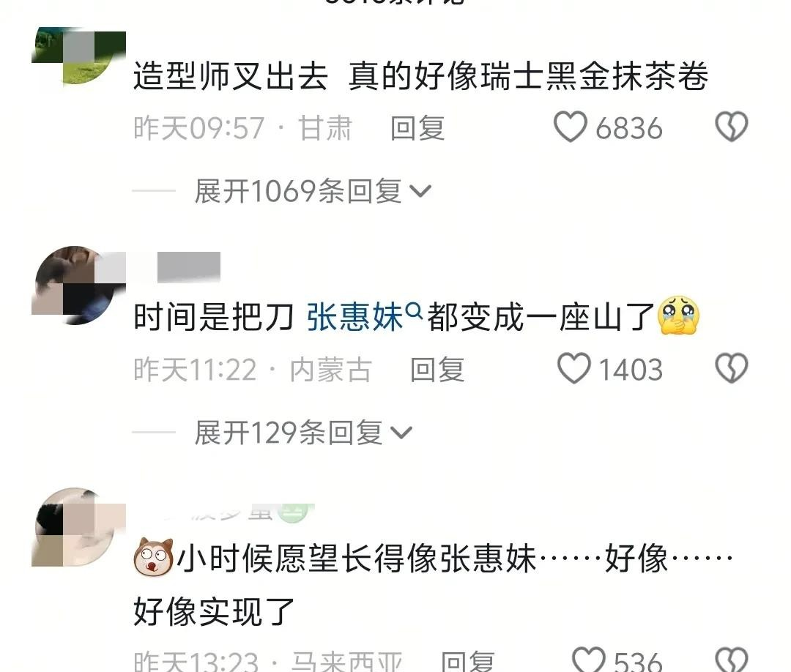Click chevron beside 展开1069条回复
This screenshot has width=791, height=672.
tap(420, 192)
